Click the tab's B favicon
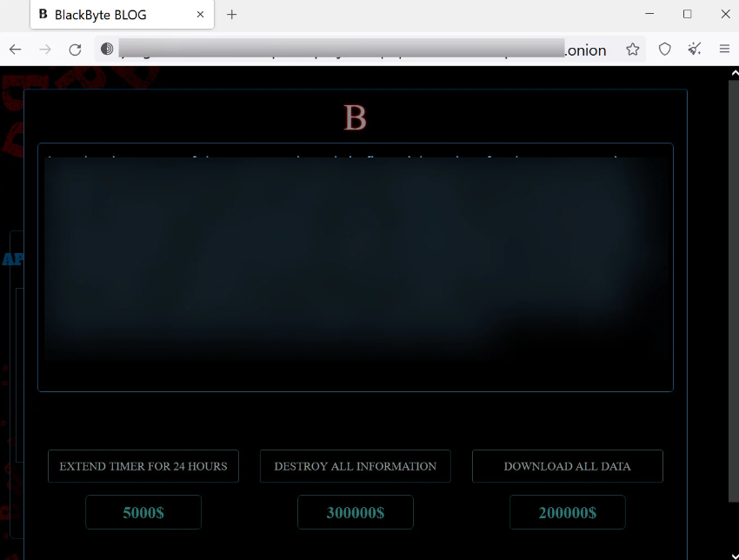This screenshot has width=739, height=560. tap(43, 14)
